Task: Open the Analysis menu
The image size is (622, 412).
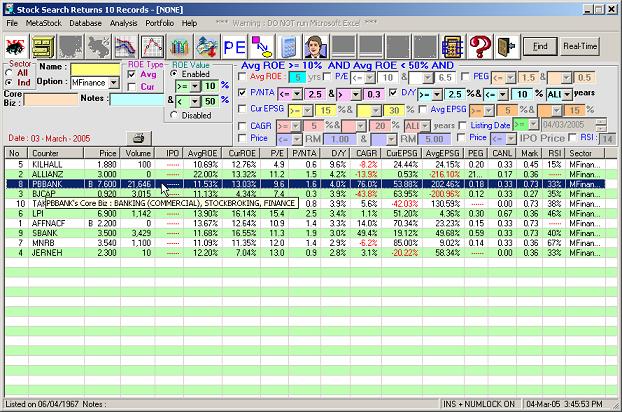Action: pyautogui.click(x=124, y=22)
